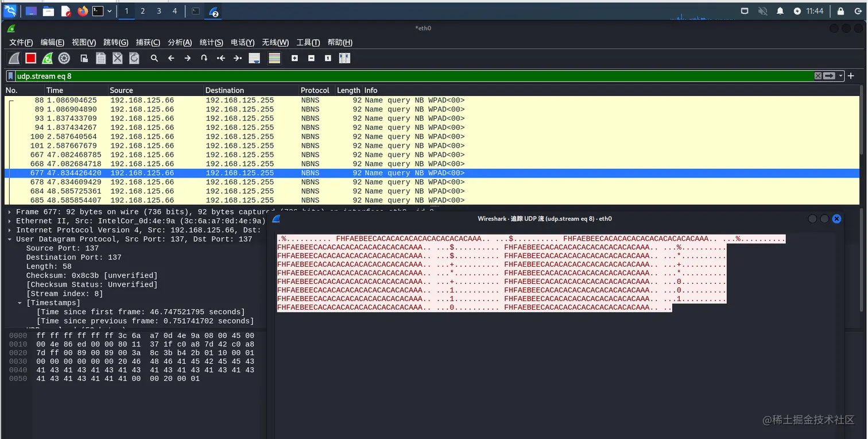
Task: Sort by the Source column header
Action: tap(156, 90)
